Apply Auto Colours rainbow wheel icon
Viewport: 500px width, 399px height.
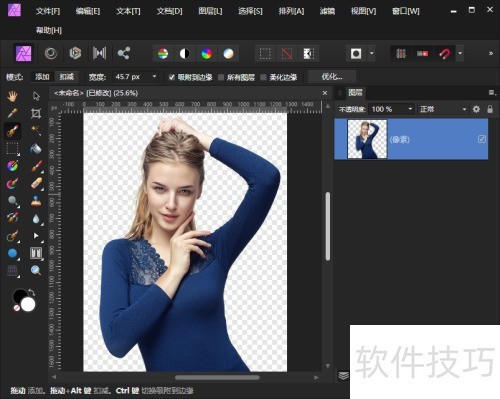pos(207,54)
